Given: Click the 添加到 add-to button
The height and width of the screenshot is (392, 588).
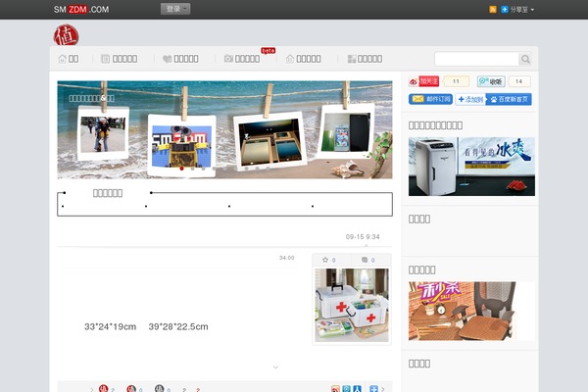Looking at the screenshot, I should (470, 99).
